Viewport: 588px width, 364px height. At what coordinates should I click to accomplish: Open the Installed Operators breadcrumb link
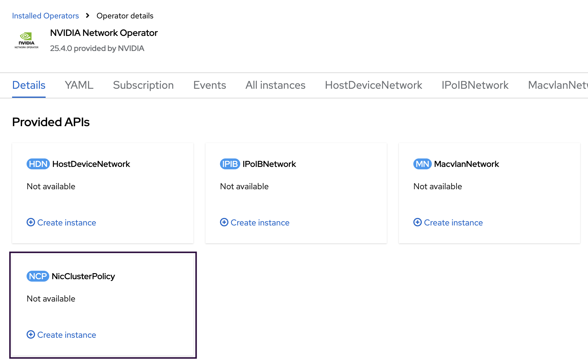coord(45,16)
